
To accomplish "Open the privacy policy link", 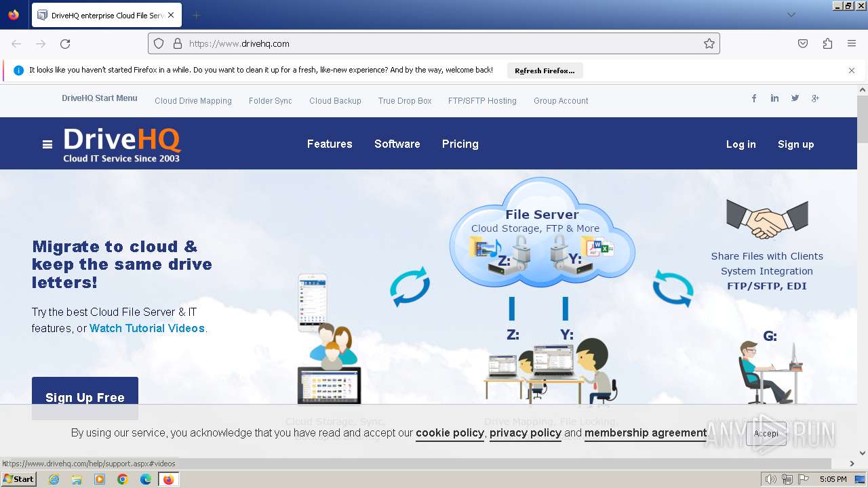I will (526, 433).
